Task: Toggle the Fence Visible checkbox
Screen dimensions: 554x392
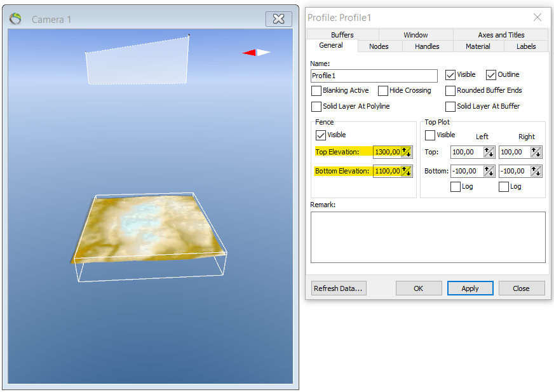Action: (321, 135)
